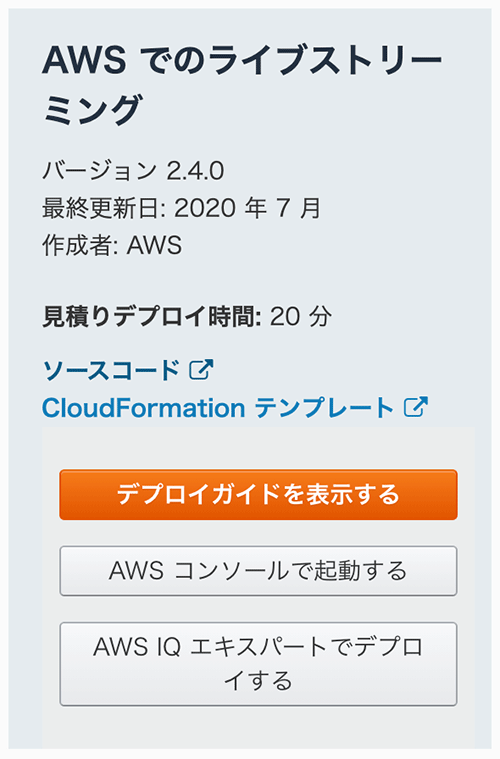500x759 pixels.
Task: Click the バージョン 2.4.0 text
Action: coord(133,171)
